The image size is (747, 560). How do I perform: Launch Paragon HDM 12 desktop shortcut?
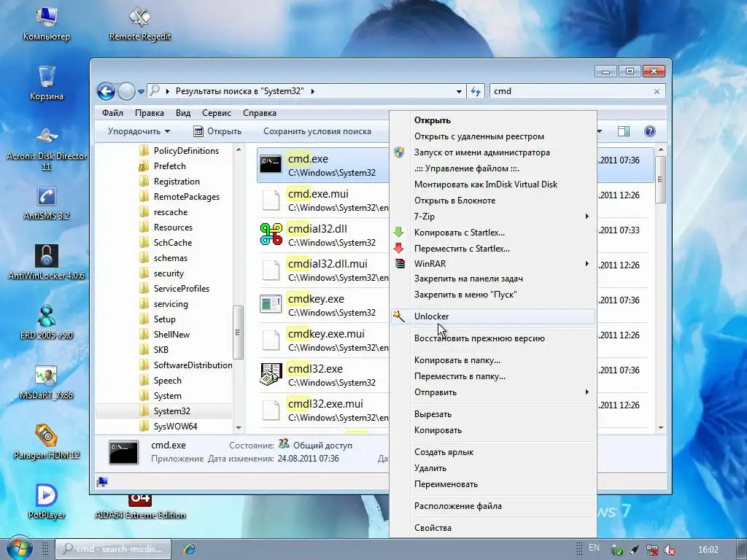[46, 441]
